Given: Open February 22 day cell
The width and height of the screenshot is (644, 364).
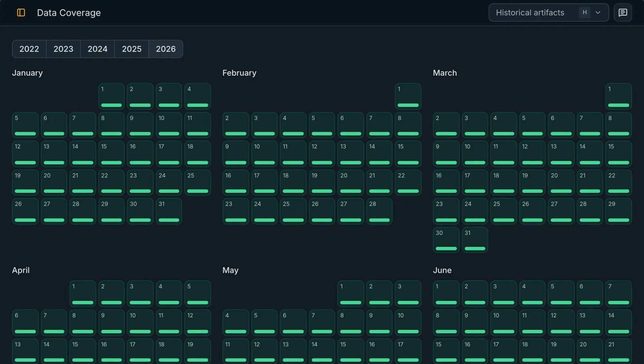Looking at the screenshot, I should pyautogui.click(x=408, y=182).
